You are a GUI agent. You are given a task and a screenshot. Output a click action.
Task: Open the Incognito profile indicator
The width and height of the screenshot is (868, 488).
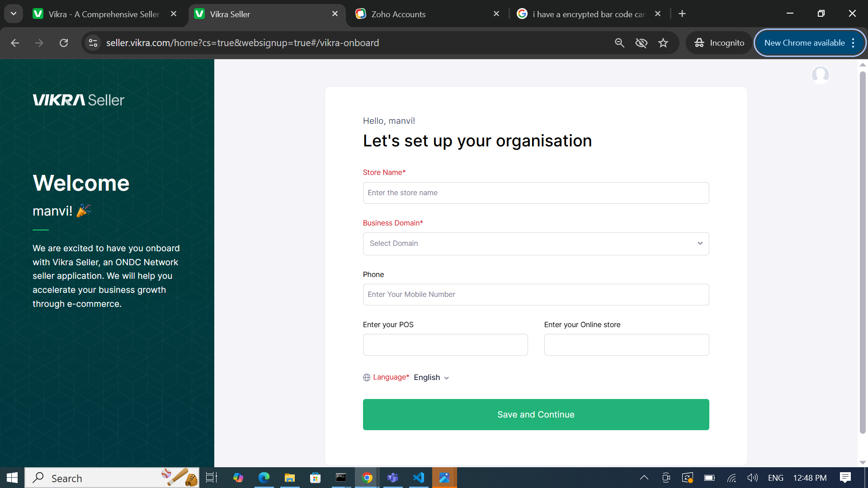click(719, 43)
